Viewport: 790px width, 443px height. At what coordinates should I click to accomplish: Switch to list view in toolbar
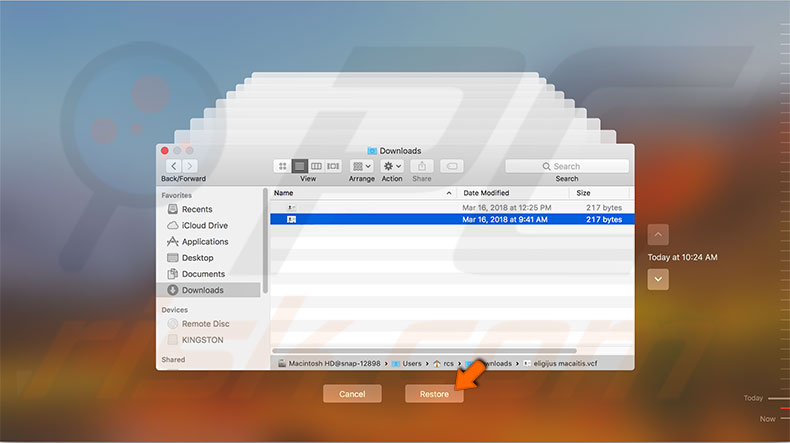point(299,166)
